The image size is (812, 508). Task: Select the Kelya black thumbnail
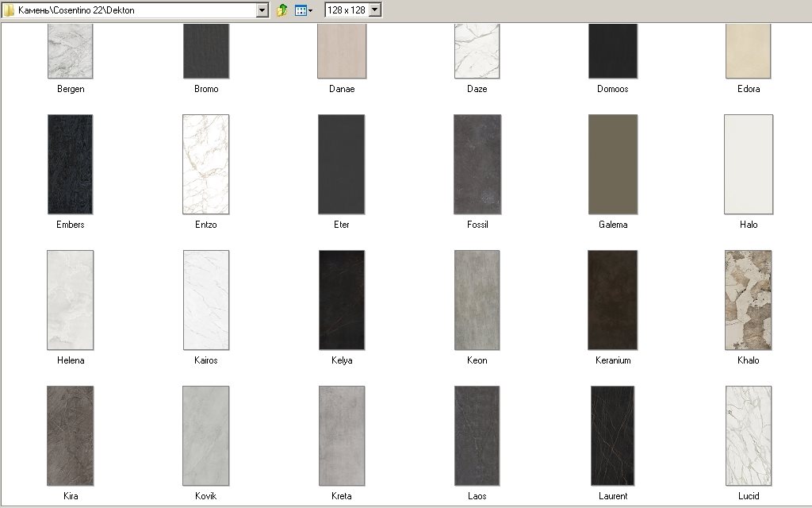pos(342,300)
